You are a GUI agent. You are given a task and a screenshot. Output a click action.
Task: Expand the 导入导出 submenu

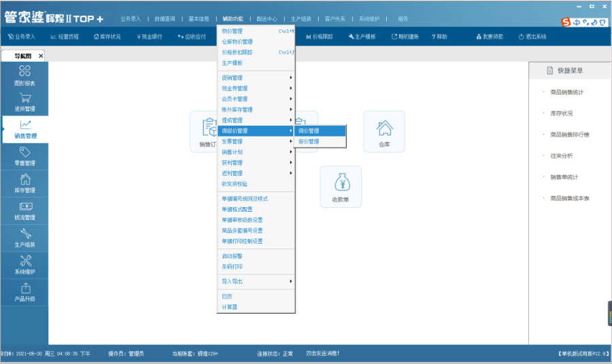[x=255, y=281]
